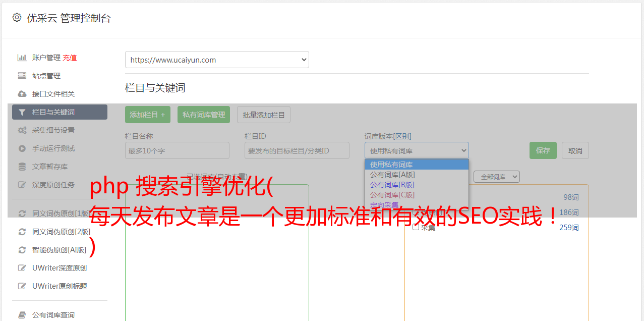
Task: Click the 98词 count
Action: tap(571, 197)
